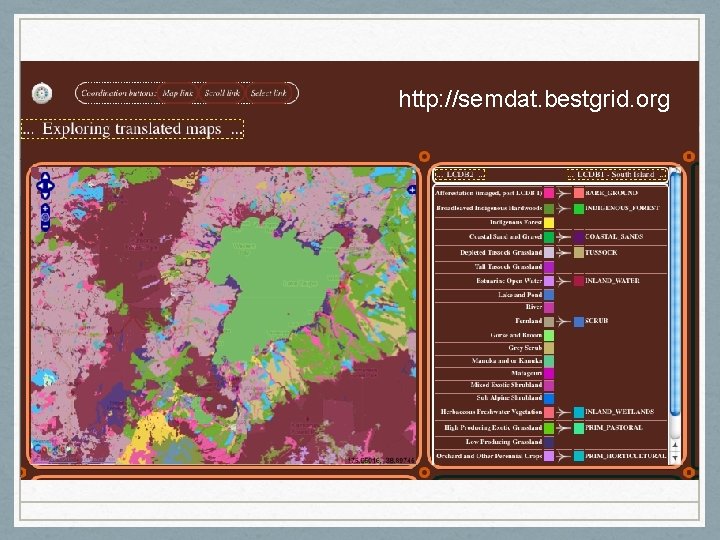Open the LCDB2 legend selector
This screenshot has width=720, height=540.
click(x=460, y=174)
